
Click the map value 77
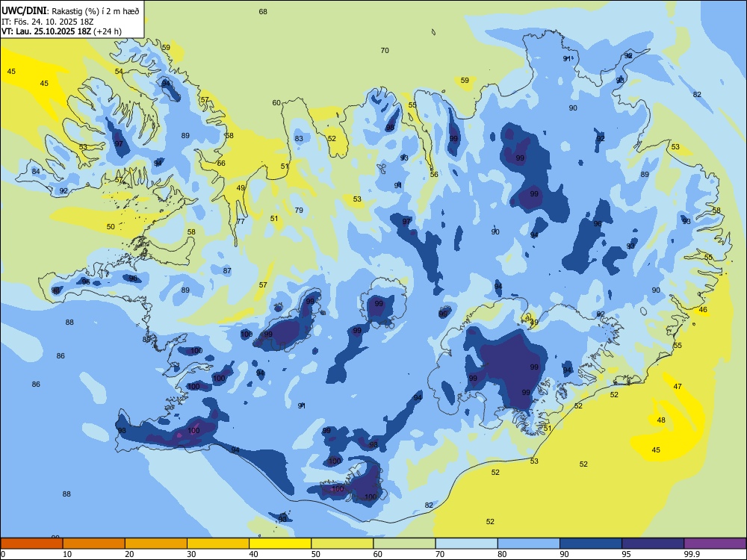coord(241,222)
